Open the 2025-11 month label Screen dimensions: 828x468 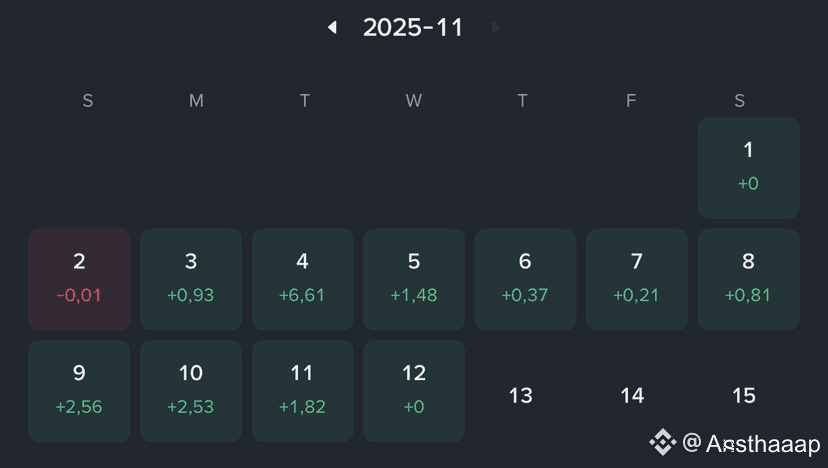click(412, 27)
